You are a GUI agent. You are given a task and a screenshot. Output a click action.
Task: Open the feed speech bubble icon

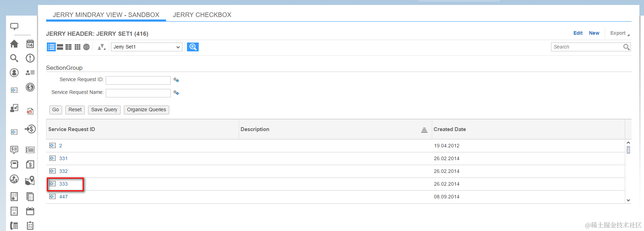pos(14,27)
